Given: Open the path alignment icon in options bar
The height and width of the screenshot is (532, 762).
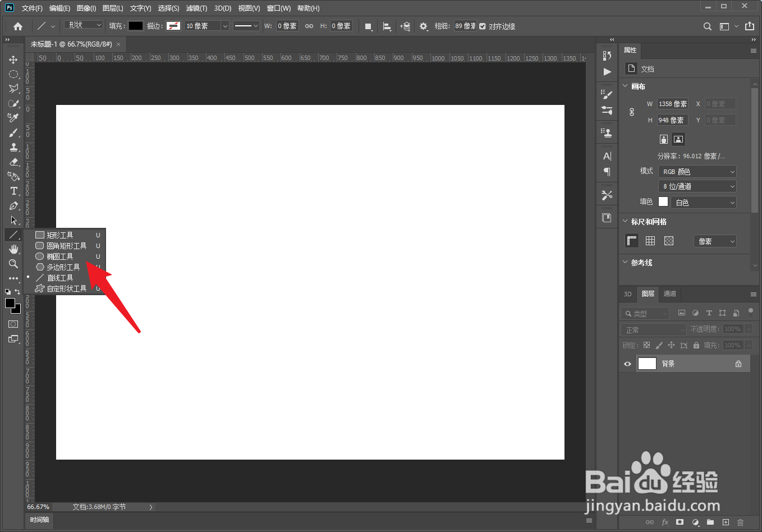Looking at the screenshot, I should (387, 26).
